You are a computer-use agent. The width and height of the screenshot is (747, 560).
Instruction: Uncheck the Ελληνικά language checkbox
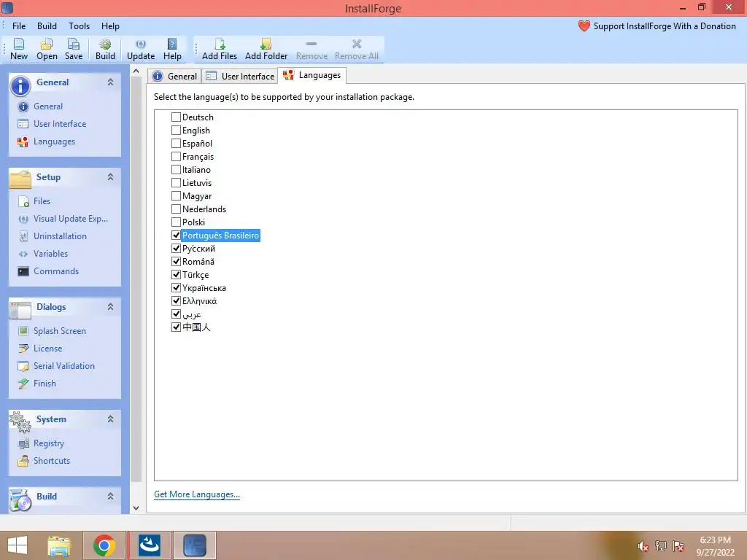point(176,301)
